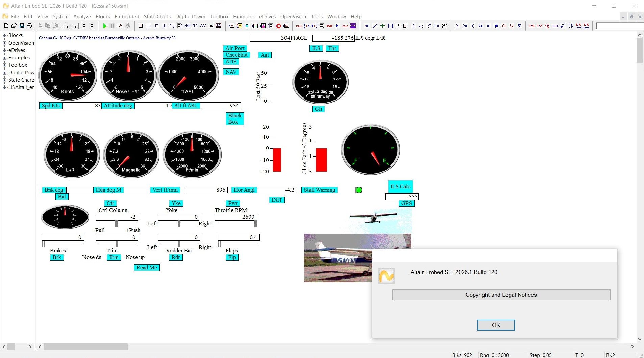Viewport: 644px width, 358px height.
Task: Insert a variable block (var icon)
Action: click(329, 26)
